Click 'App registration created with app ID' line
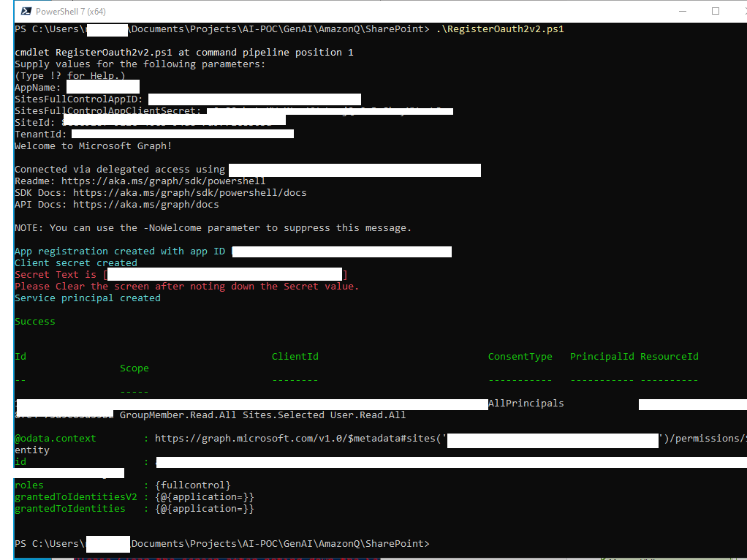The width and height of the screenshot is (747, 560). click(120, 251)
